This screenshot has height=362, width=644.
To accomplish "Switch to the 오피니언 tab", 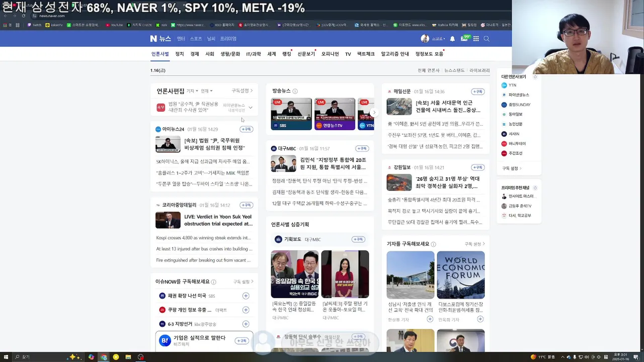I will pyautogui.click(x=330, y=54).
